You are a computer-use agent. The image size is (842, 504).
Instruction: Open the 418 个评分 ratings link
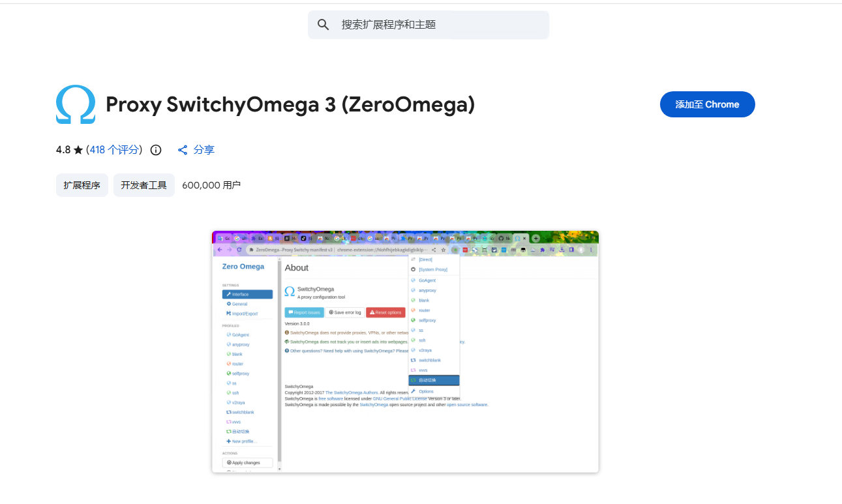(115, 150)
